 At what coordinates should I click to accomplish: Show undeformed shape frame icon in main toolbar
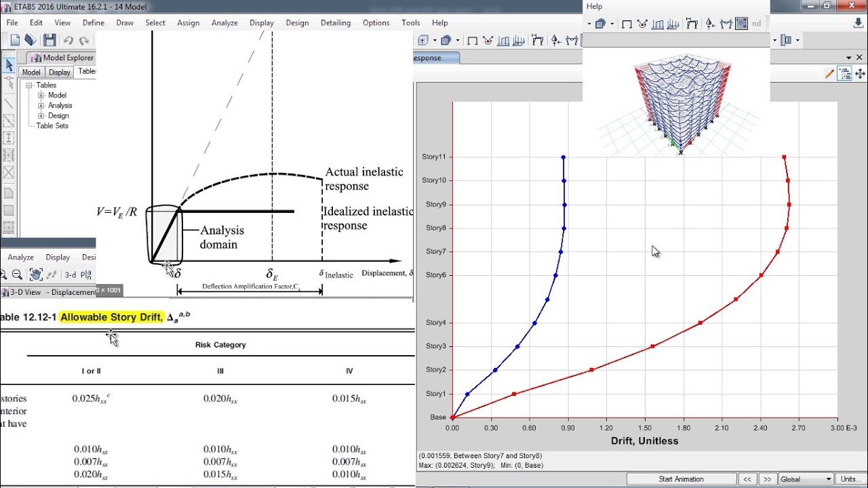coord(473,41)
